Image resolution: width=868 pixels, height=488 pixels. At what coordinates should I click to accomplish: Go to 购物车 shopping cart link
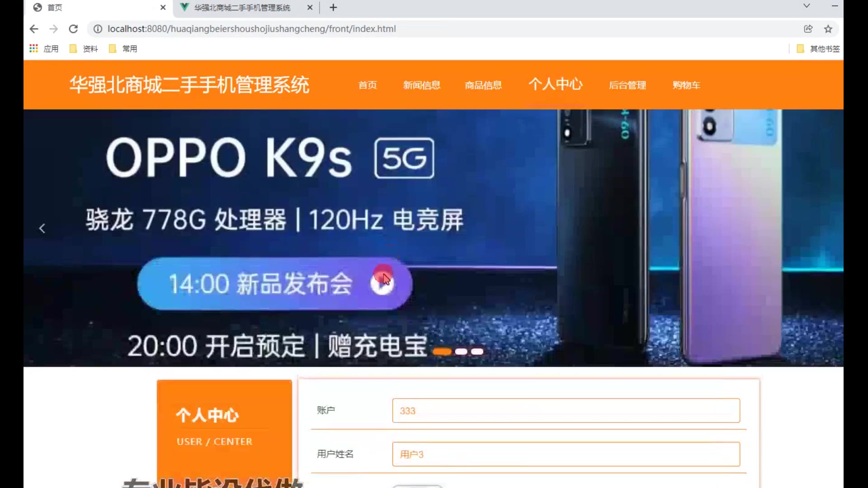point(686,85)
